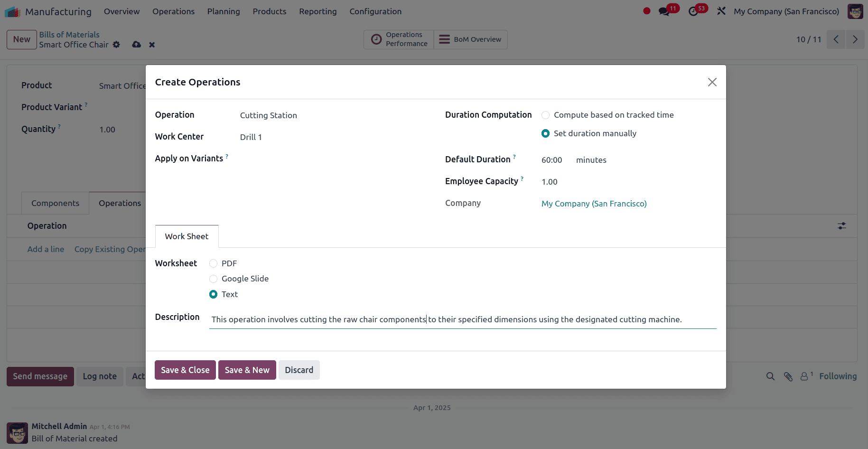Open the Activities clock dropdown
This screenshot has width=868, height=449.
coord(694,11)
